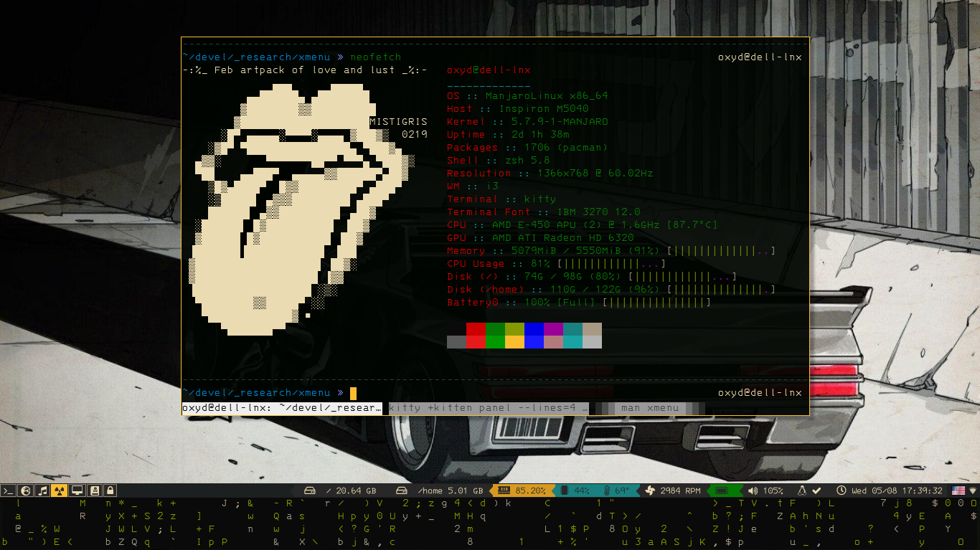Click the red color swatch in neofetch palette
The height and width of the screenshot is (550, 980).
(476, 329)
